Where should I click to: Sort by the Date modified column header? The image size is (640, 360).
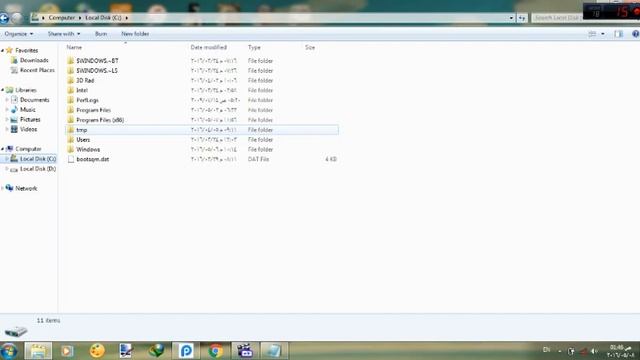209,47
